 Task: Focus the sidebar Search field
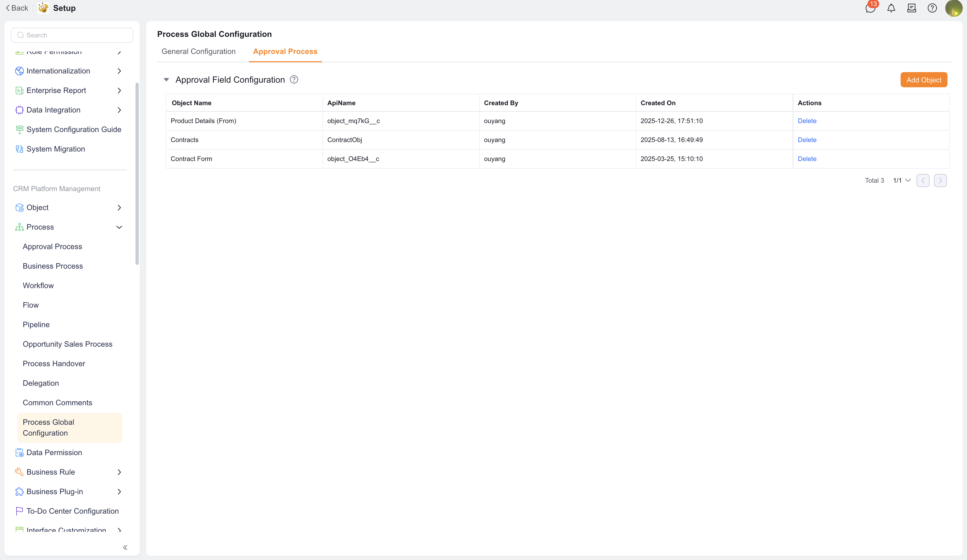(72, 35)
